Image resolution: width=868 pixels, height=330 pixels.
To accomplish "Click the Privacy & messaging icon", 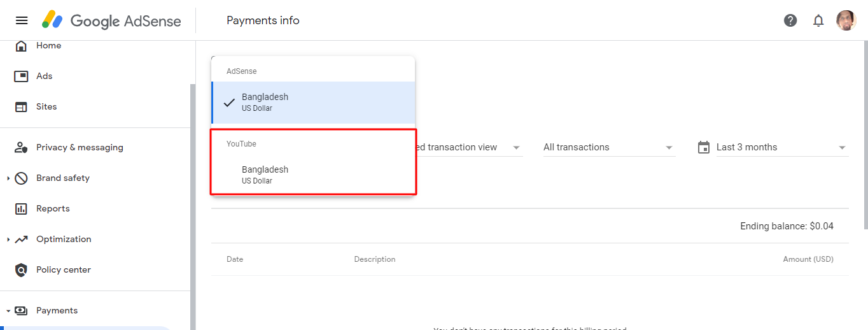I will 21,147.
